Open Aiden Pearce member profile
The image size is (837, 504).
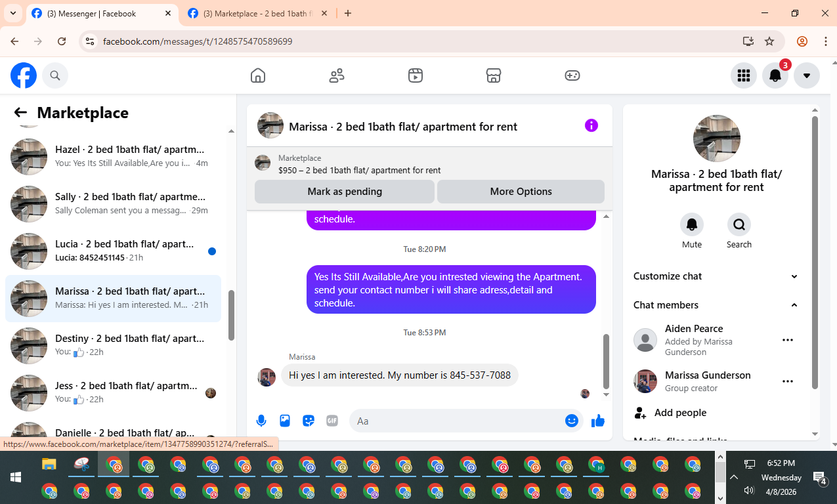point(694,329)
